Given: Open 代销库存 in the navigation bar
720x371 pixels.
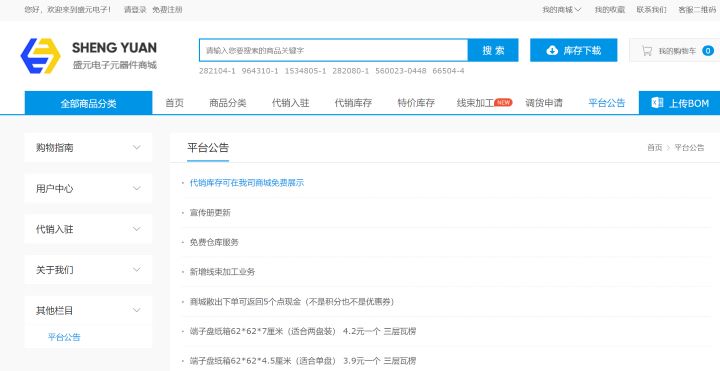Looking at the screenshot, I should click(353, 103).
